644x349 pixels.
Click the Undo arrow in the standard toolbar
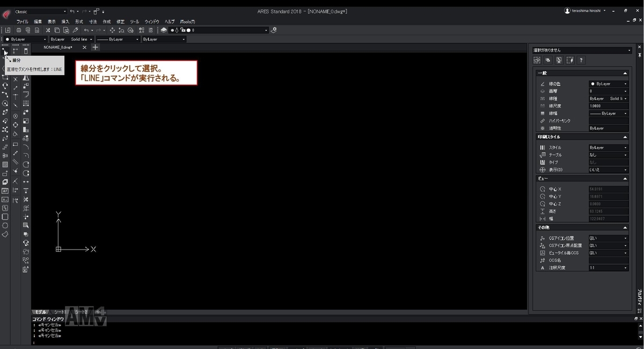point(86,30)
